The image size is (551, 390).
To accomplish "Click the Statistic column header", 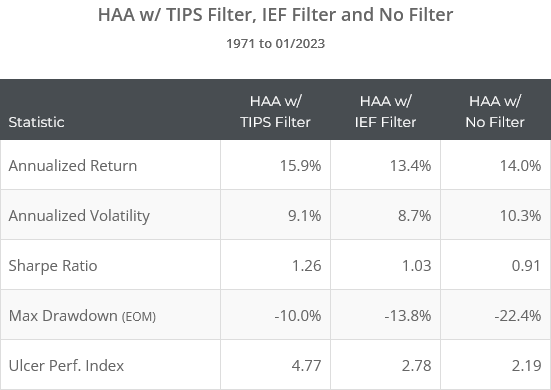I will tap(36, 122).
